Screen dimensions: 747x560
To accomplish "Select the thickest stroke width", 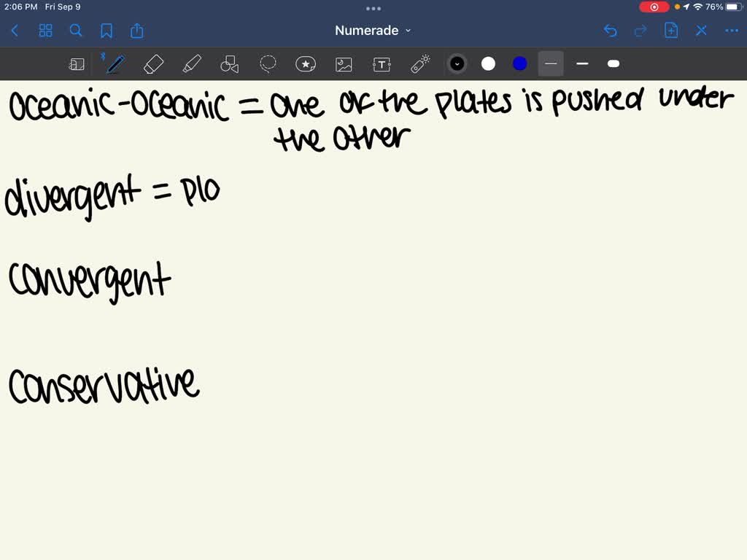I will pyautogui.click(x=614, y=64).
